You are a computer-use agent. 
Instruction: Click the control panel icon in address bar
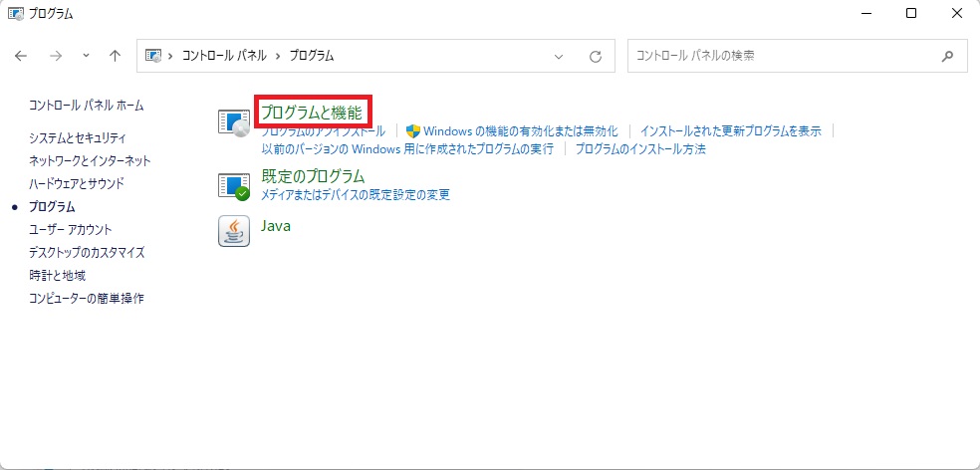pos(152,56)
